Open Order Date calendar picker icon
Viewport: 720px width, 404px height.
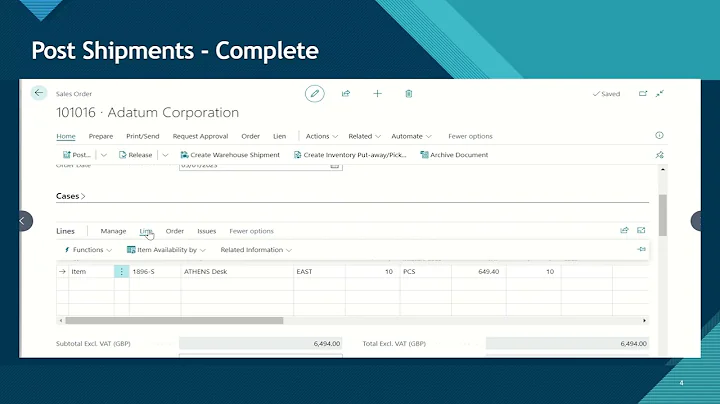pyautogui.click(x=335, y=166)
